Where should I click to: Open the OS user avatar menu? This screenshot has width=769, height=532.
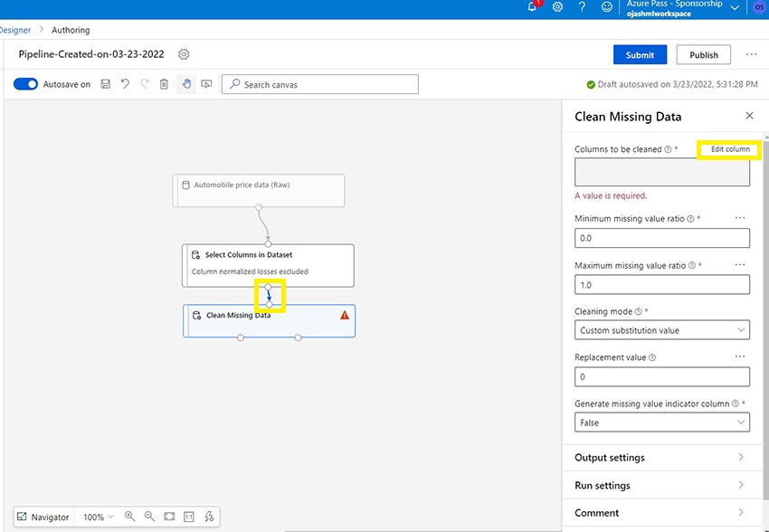pyautogui.click(x=760, y=7)
